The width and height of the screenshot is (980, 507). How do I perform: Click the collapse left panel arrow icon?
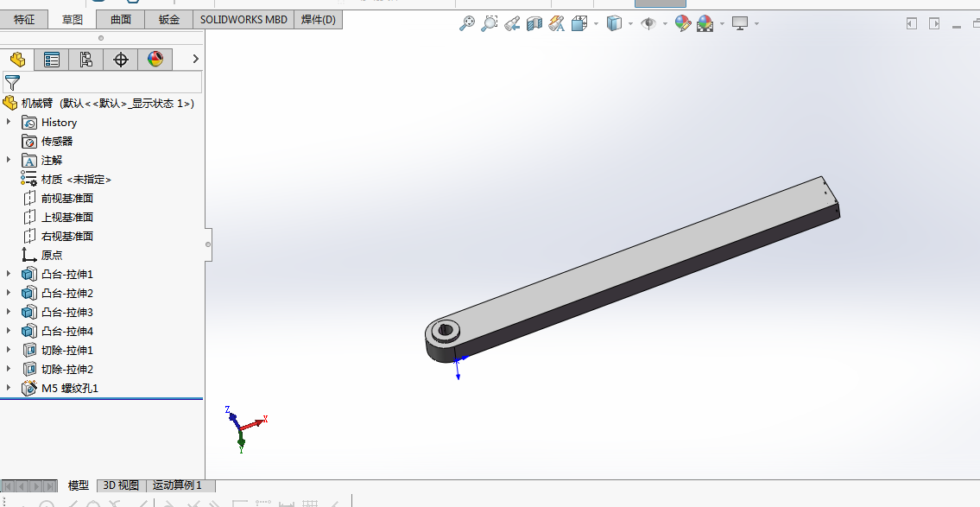pos(912,24)
